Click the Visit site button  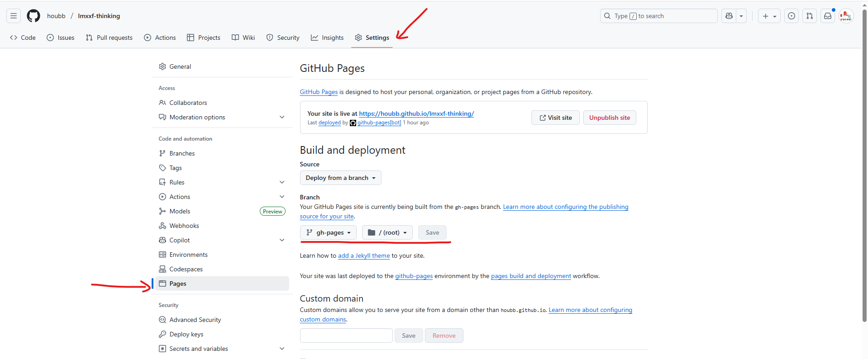[555, 118]
